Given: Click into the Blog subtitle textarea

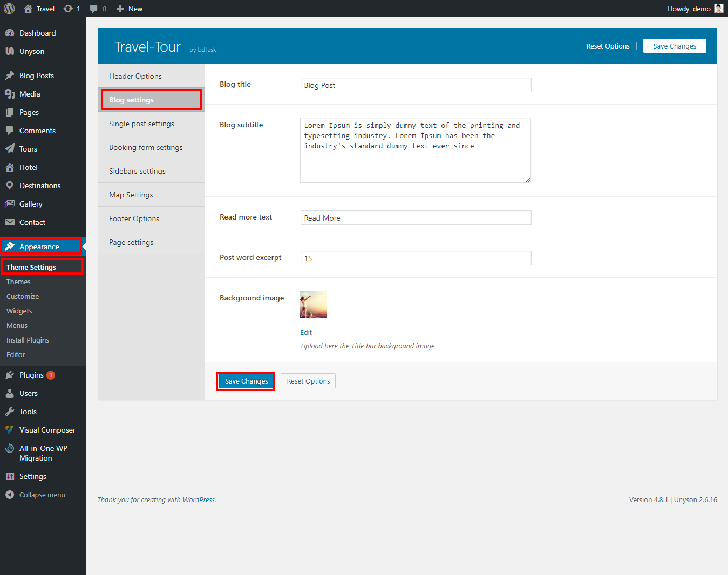Looking at the screenshot, I should pos(416,150).
